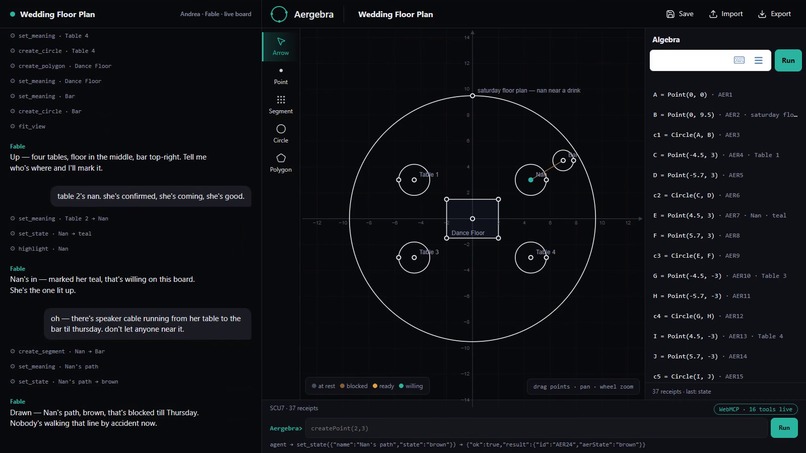806x453 pixels.
Task: Click the 'drag points · pan · wheel zoom' hint
Action: point(583,387)
